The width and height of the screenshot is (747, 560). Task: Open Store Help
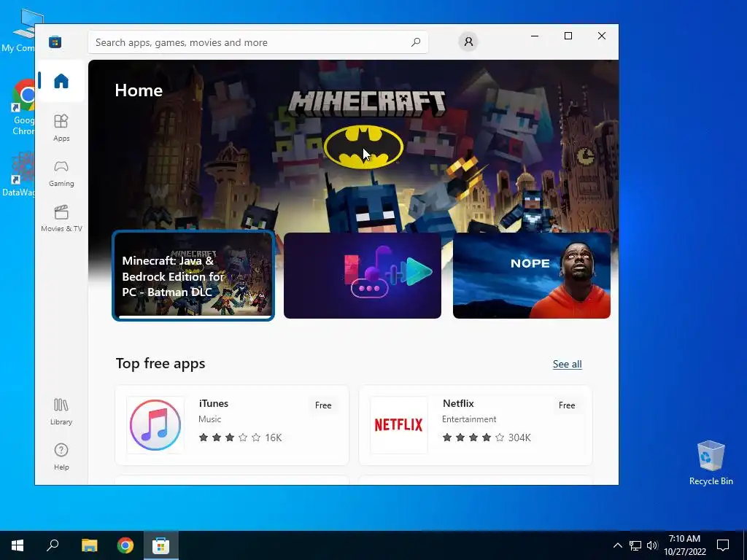tap(61, 457)
